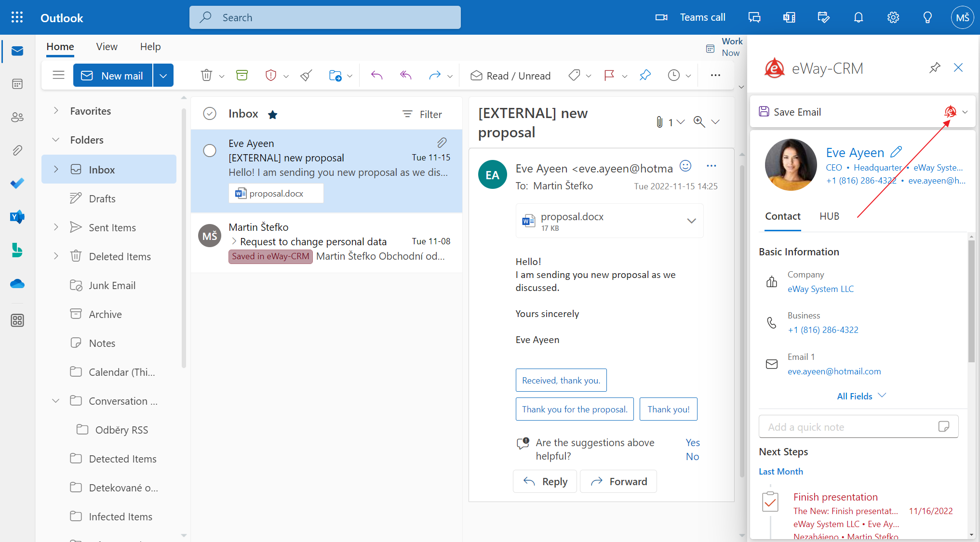This screenshot has height=542, width=980.
Task: Toggle Inbox favorite star
Action: click(272, 114)
